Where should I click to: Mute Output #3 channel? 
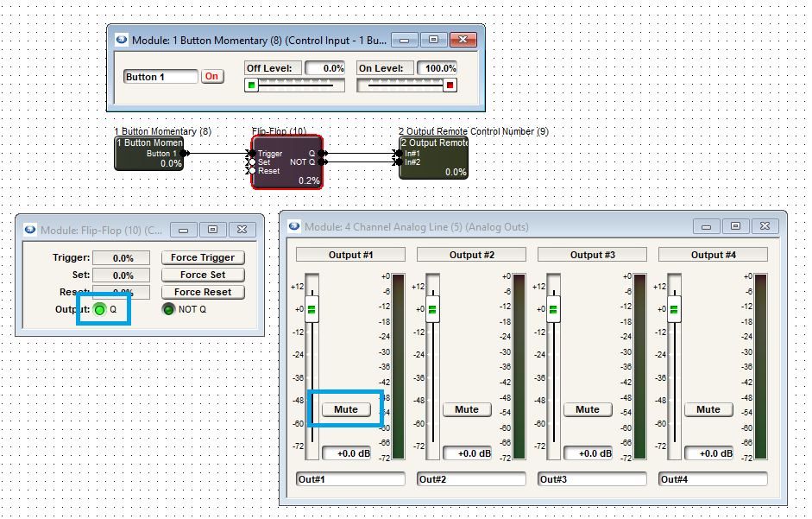(x=588, y=409)
